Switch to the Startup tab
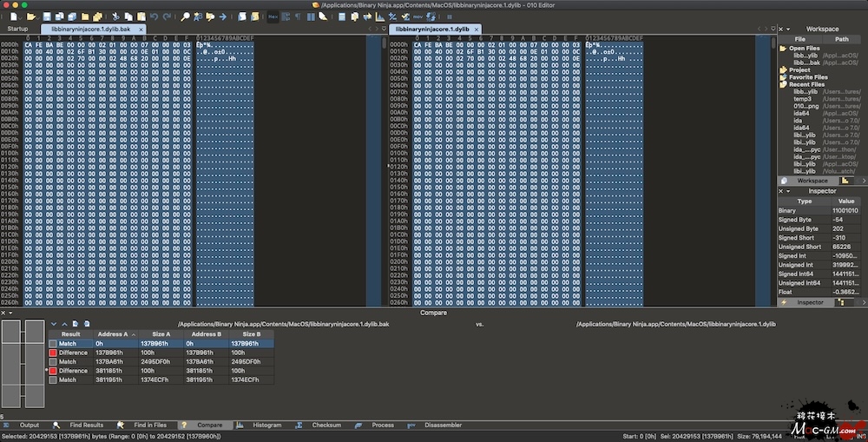 17,29
